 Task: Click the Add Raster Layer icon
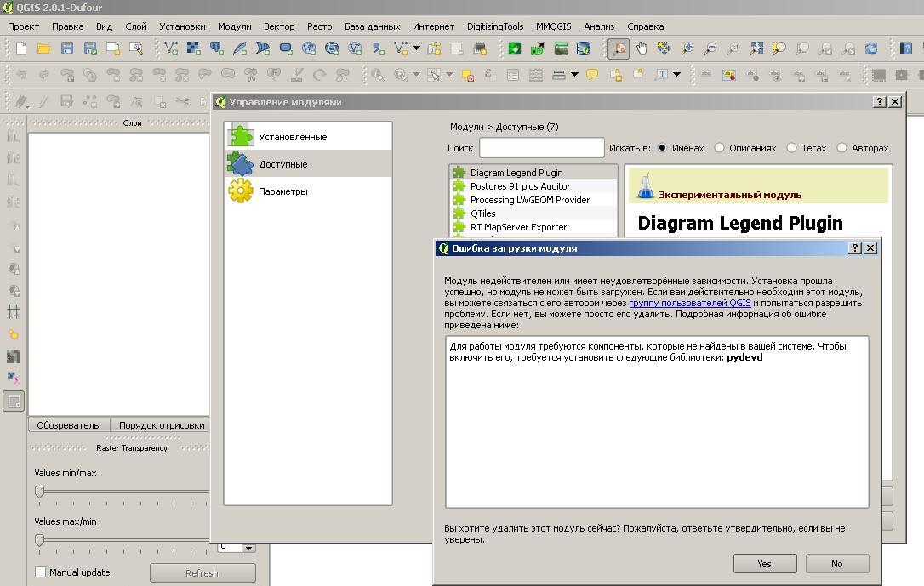(x=194, y=49)
